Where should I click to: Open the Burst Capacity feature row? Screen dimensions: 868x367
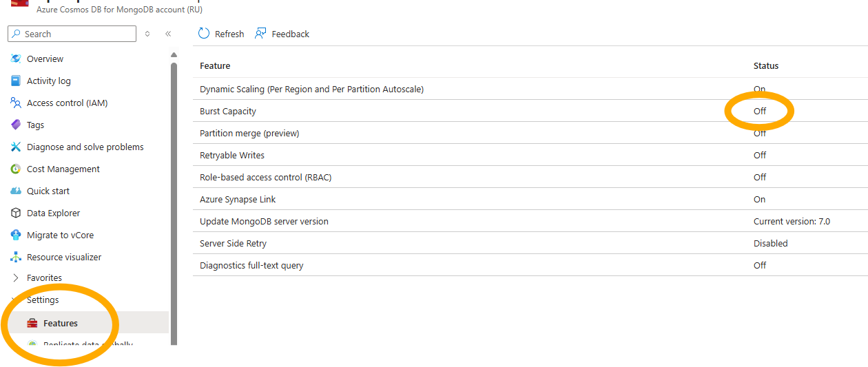(228, 111)
